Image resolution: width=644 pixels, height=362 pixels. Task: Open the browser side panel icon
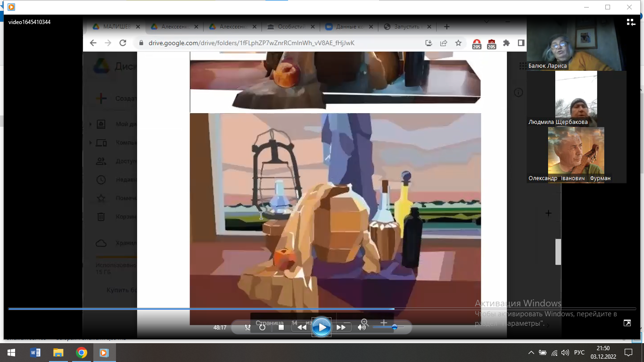tap(521, 43)
